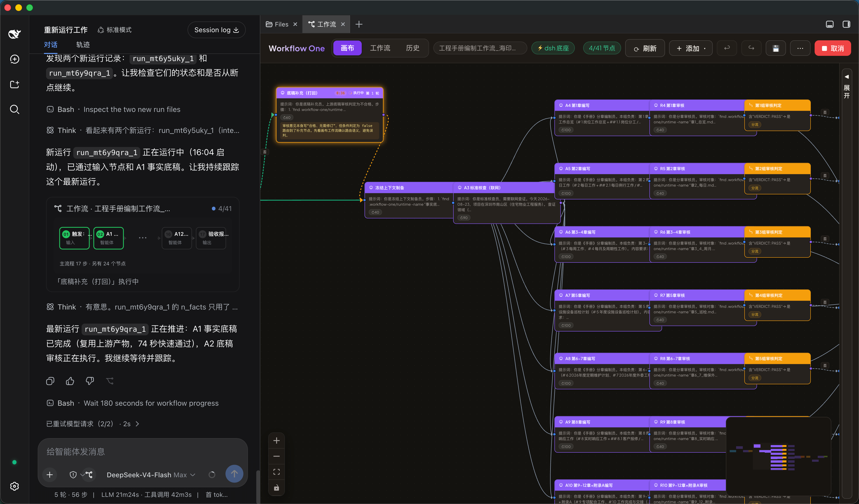The width and height of the screenshot is (859, 504).
Task: Give the reply a thumbs down
Action: coord(90,381)
